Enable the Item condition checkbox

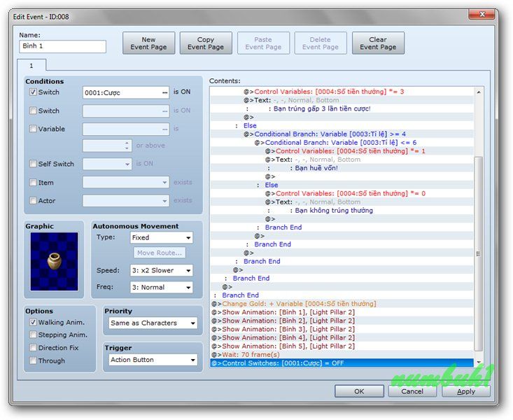33,182
